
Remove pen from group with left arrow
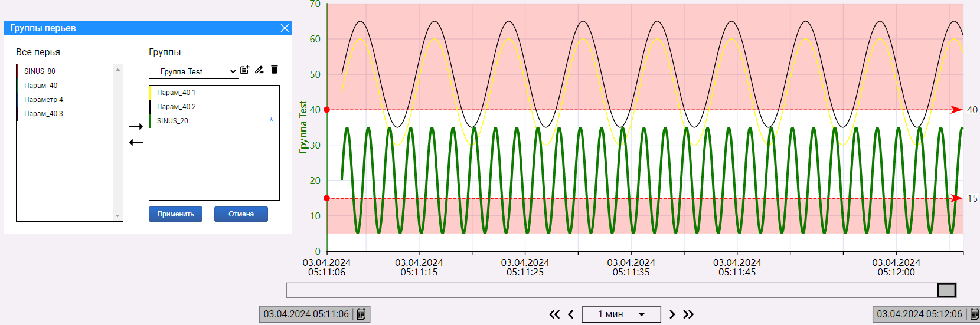coord(136,142)
